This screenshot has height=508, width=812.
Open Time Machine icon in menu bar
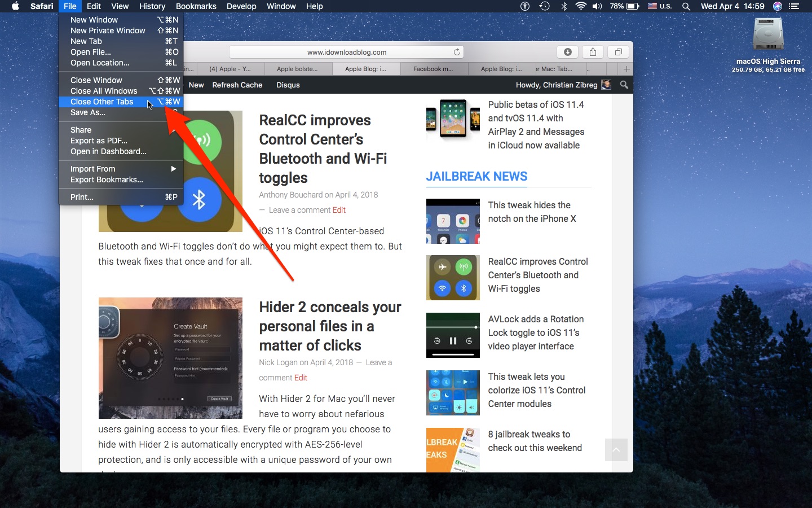coord(544,6)
